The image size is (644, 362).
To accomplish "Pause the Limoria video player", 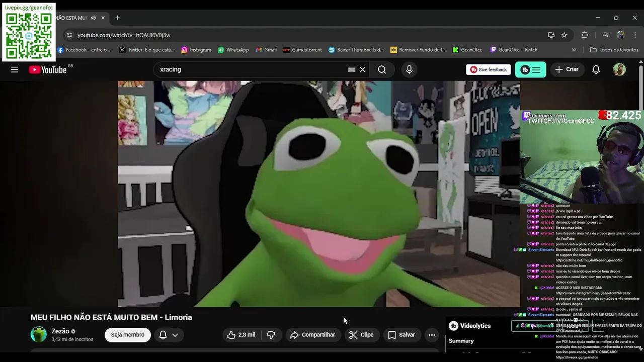I will (318, 194).
